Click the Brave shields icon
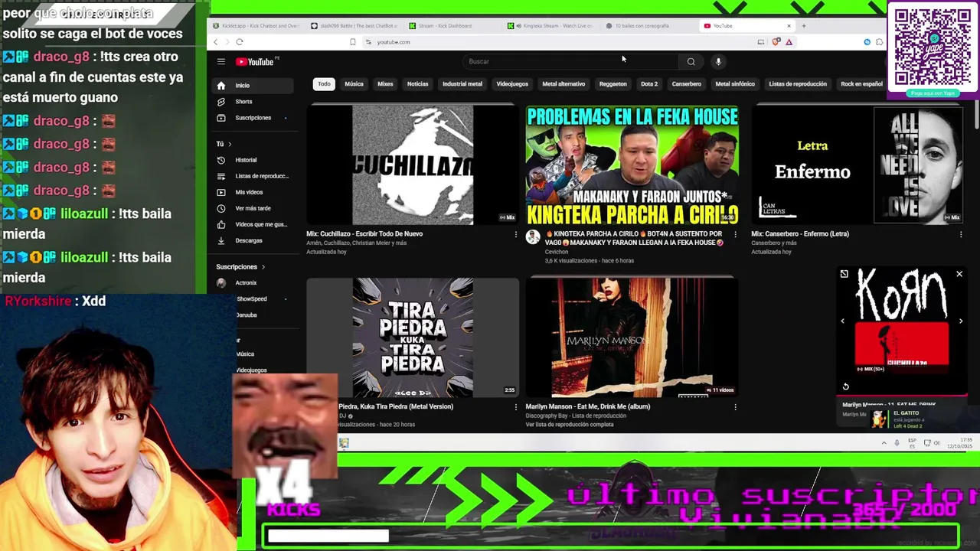The height and width of the screenshot is (551, 980). [776, 42]
